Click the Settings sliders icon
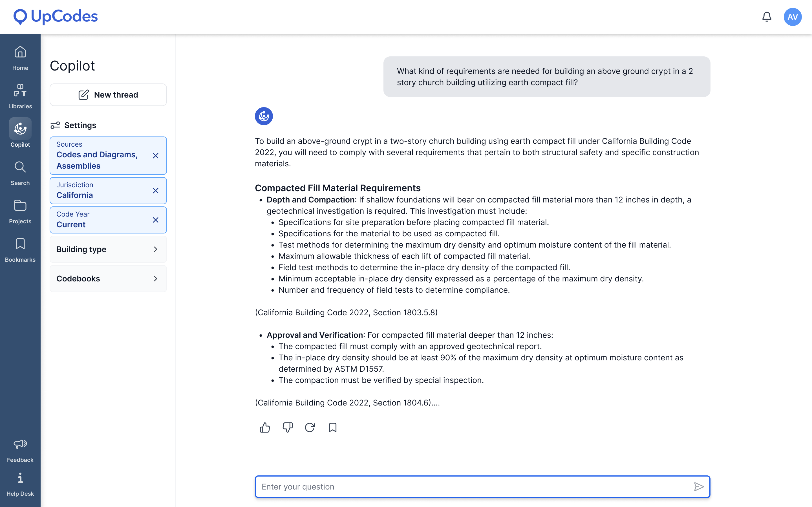Viewport: 812px width, 507px height. click(55, 125)
